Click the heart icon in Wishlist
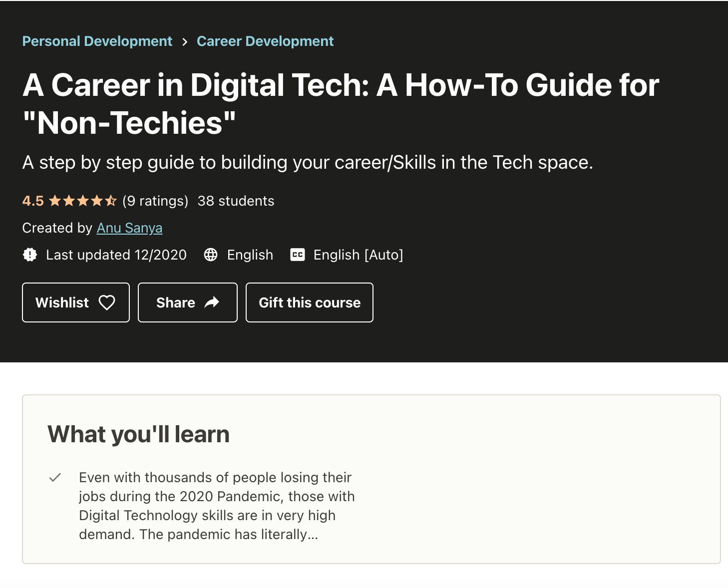Screen dimensions: 728x588 tap(107, 302)
